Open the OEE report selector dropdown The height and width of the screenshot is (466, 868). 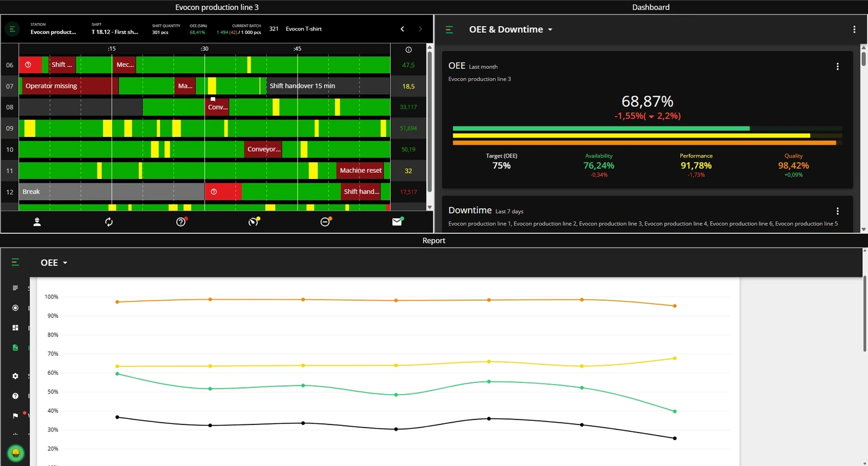pos(54,263)
